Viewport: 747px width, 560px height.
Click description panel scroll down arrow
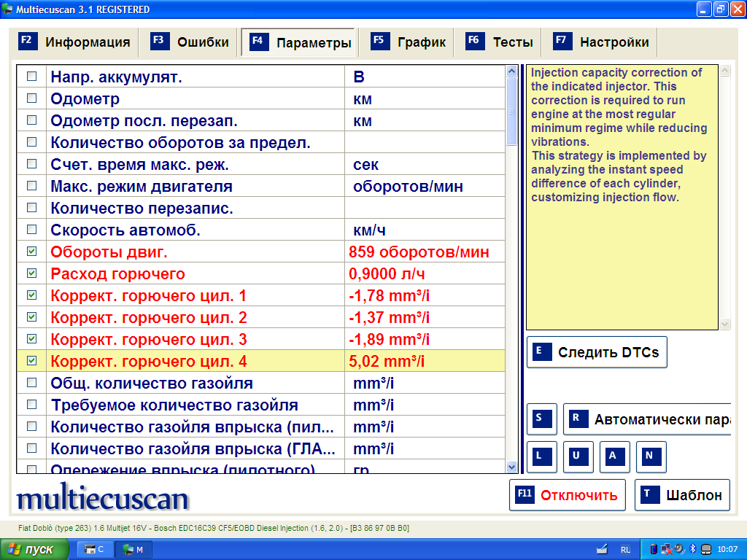coord(725,324)
